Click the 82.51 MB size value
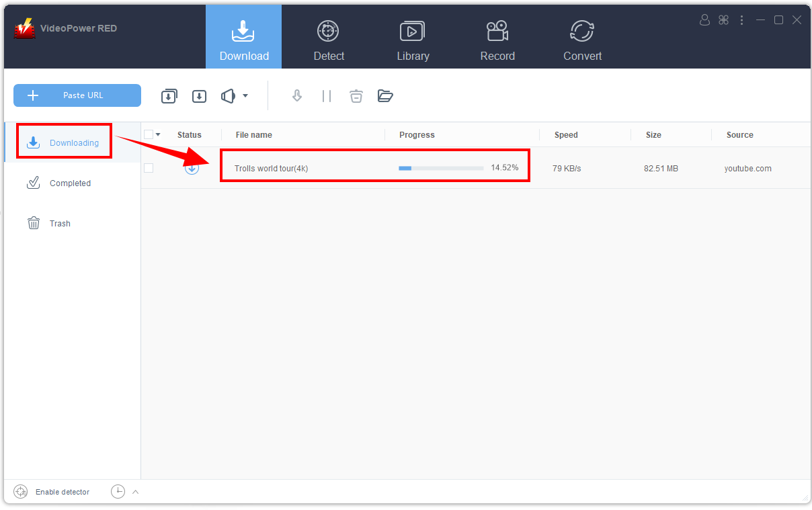The image size is (812, 510). coord(661,169)
